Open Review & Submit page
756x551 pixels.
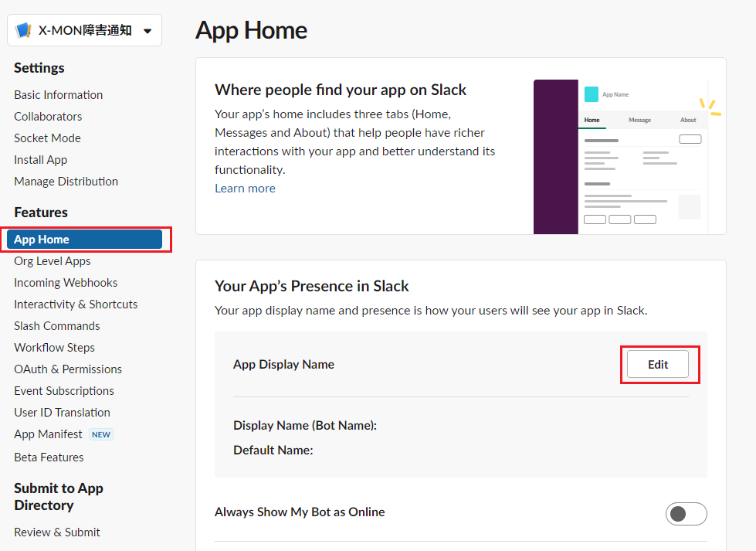pyautogui.click(x=57, y=532)
